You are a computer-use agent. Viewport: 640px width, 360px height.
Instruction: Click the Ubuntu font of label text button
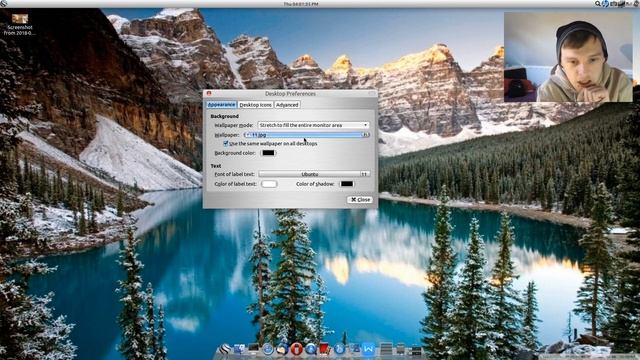click(x=314, y=174)
